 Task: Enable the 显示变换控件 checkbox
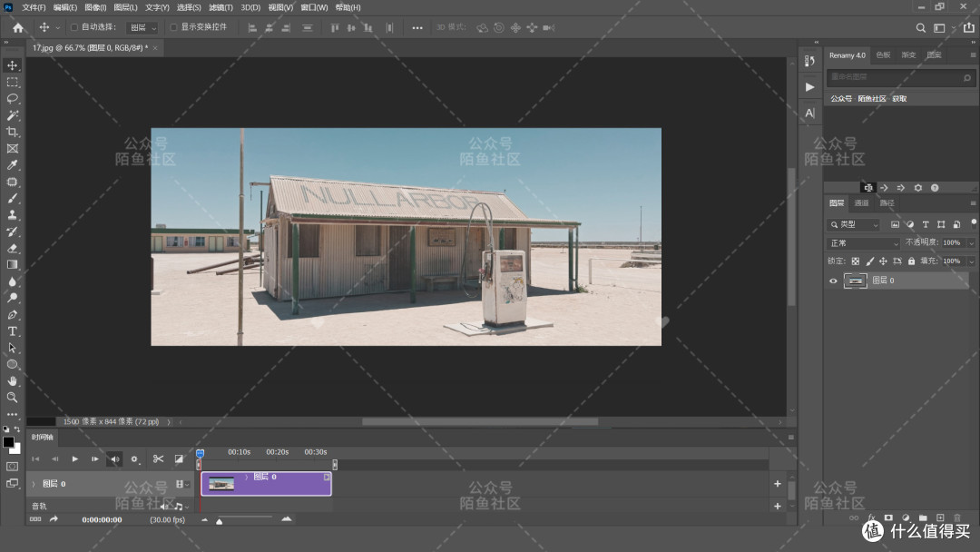[x=173, y=27]
